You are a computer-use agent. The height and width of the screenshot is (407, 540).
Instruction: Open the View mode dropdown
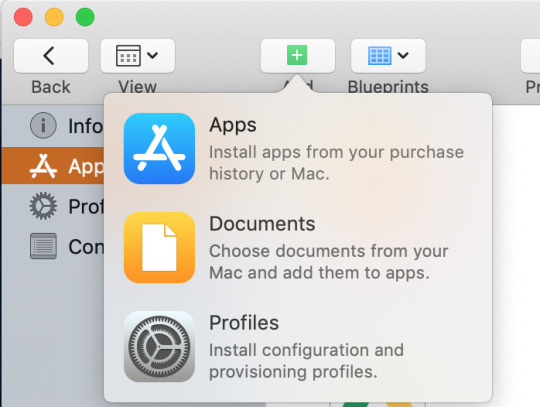[138, 56]
